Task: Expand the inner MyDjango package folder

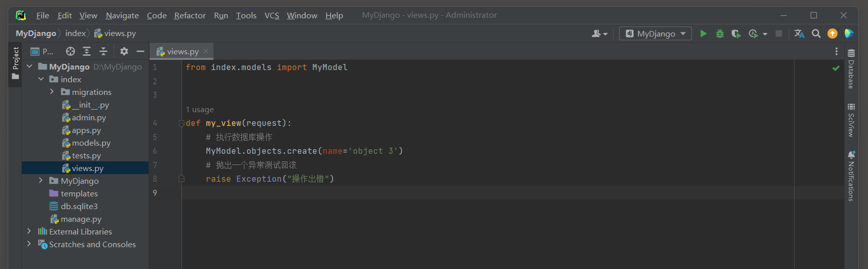Action: click(41, 181)
